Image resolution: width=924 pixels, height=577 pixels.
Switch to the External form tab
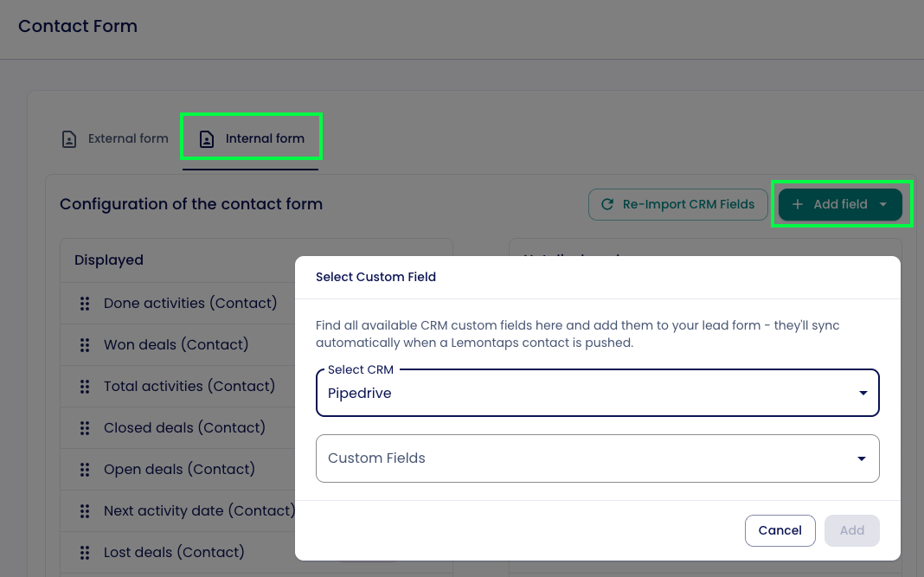115,138
